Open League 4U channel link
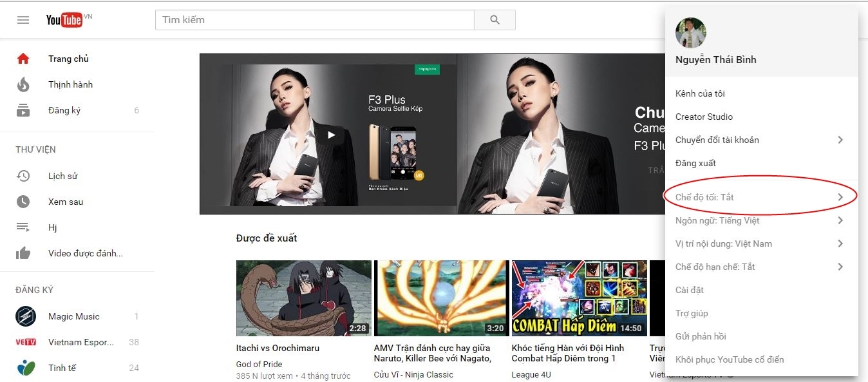Image resolution: width=868 pixels, height=382 pixels. 531,374
